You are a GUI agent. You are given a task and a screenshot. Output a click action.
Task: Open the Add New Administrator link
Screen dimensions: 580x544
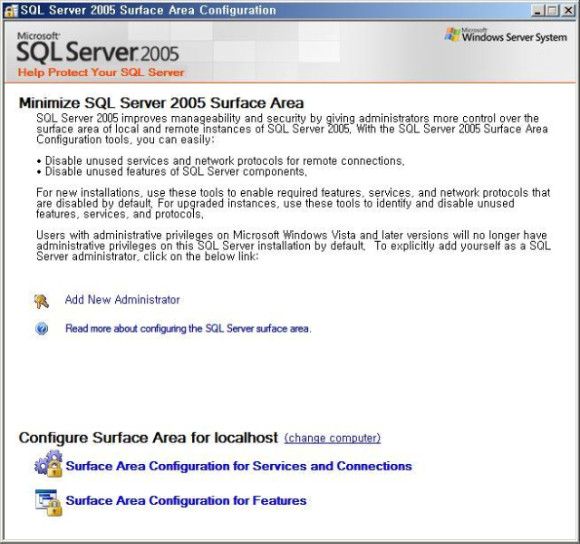(122, 300)
